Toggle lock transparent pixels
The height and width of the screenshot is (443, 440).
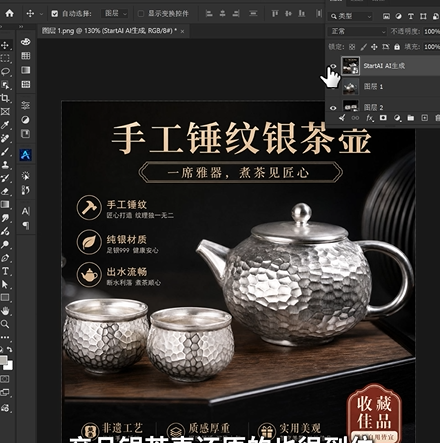352,47
